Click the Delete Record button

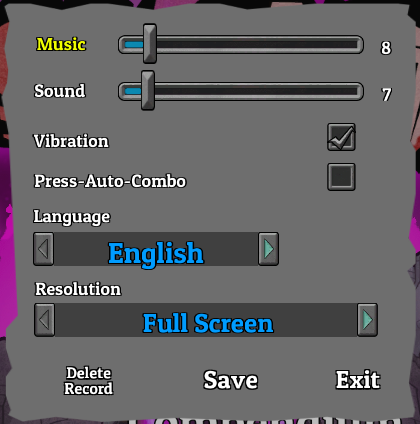pos(89,381)
